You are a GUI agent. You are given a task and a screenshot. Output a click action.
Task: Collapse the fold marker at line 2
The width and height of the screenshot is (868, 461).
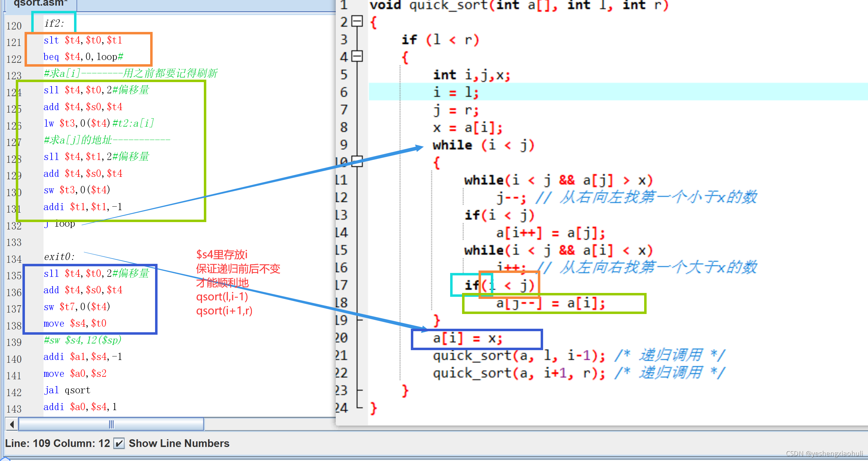pos(357,21)
